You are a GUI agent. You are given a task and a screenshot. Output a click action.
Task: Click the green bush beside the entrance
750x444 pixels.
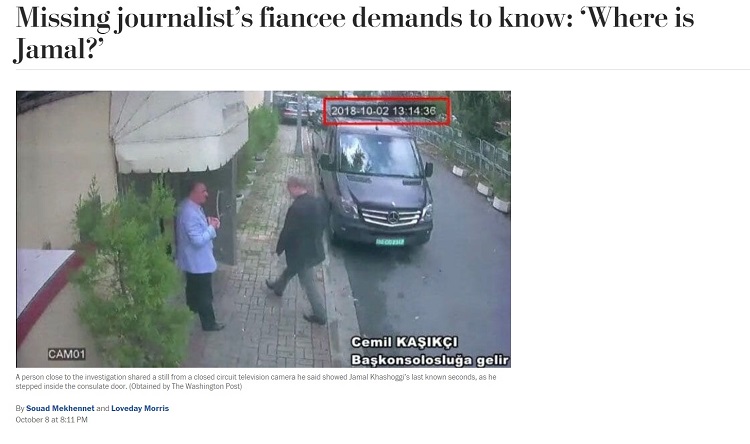[129, 273]
